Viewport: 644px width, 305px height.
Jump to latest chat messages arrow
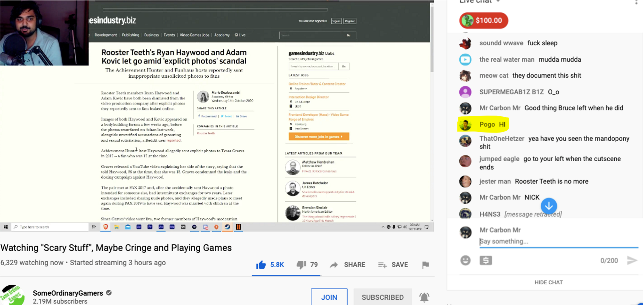click(x=549, y=206)
